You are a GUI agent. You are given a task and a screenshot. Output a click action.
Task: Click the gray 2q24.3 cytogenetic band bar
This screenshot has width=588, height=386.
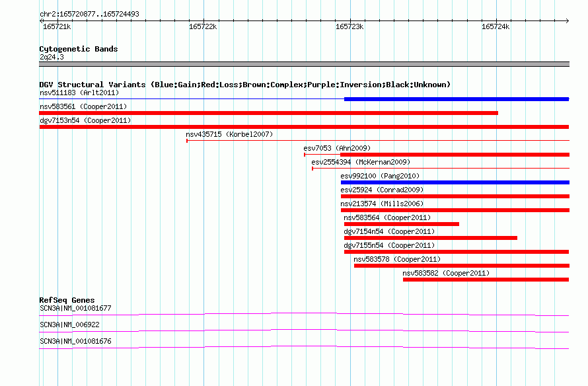point(304,64)
